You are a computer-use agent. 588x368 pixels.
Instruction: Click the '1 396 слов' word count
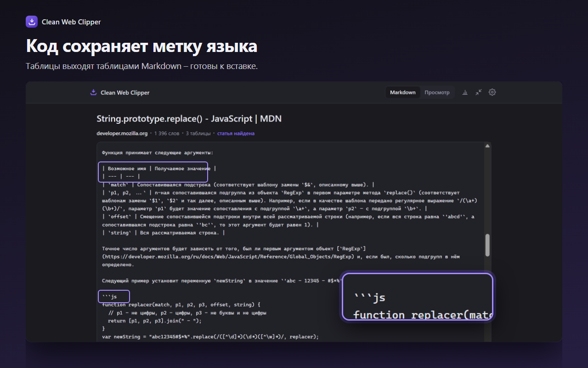tap(167, 133)
